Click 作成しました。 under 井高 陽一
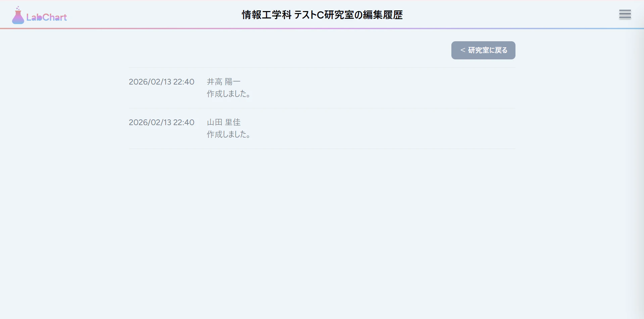 [x=229, y=94]
